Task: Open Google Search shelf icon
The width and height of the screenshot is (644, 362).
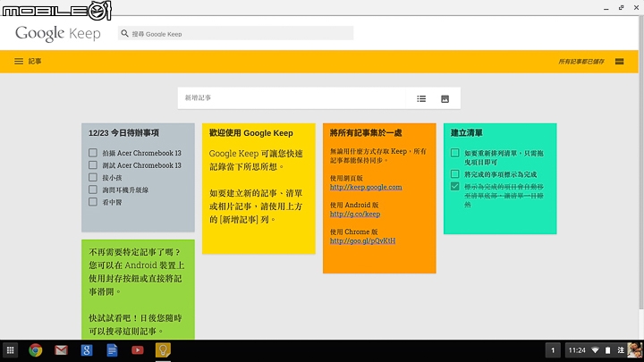Action: [87, 350]
